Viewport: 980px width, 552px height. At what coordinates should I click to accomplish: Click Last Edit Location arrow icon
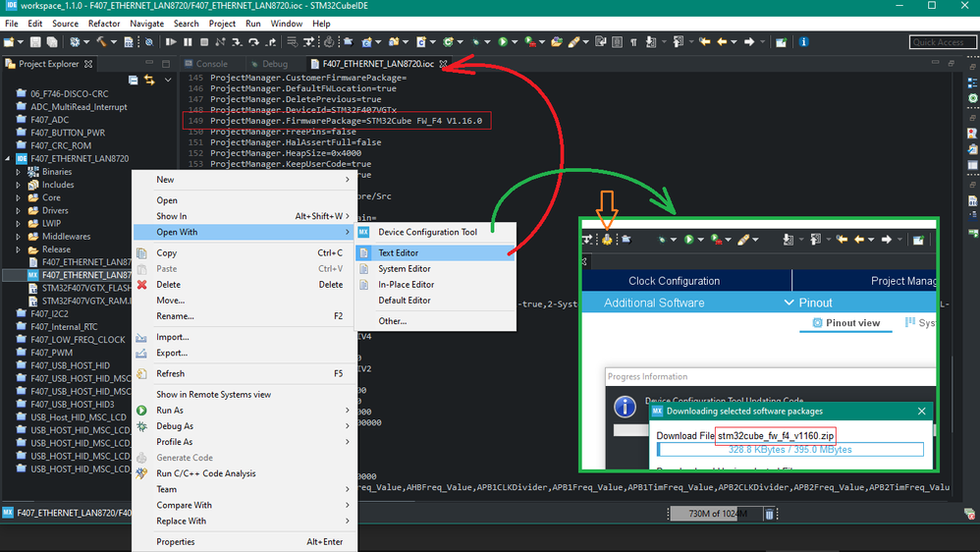[x=704, y=42]
